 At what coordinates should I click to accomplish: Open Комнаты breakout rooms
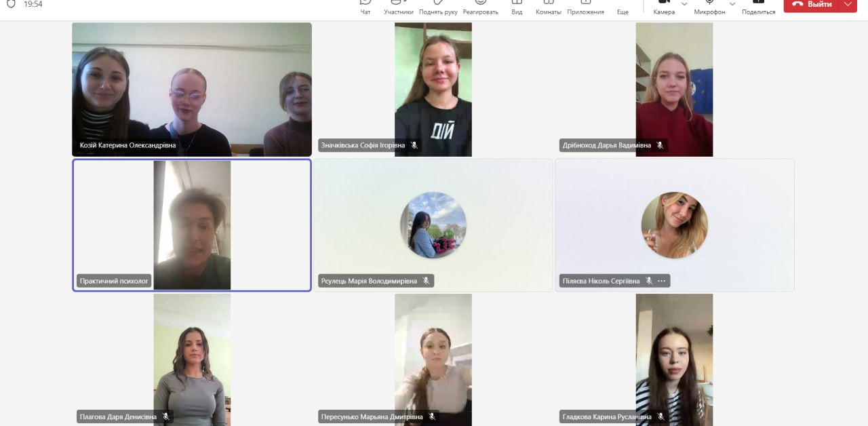coord(549,7)
